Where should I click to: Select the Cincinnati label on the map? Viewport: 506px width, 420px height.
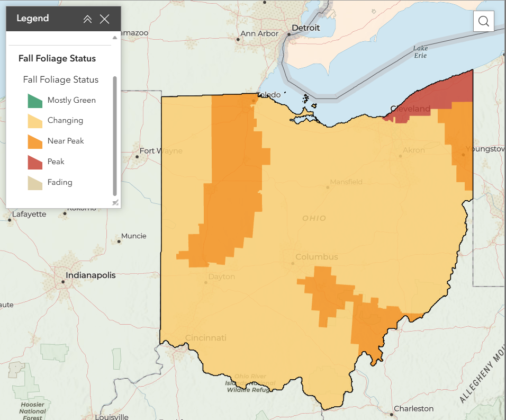coord(205,338)
